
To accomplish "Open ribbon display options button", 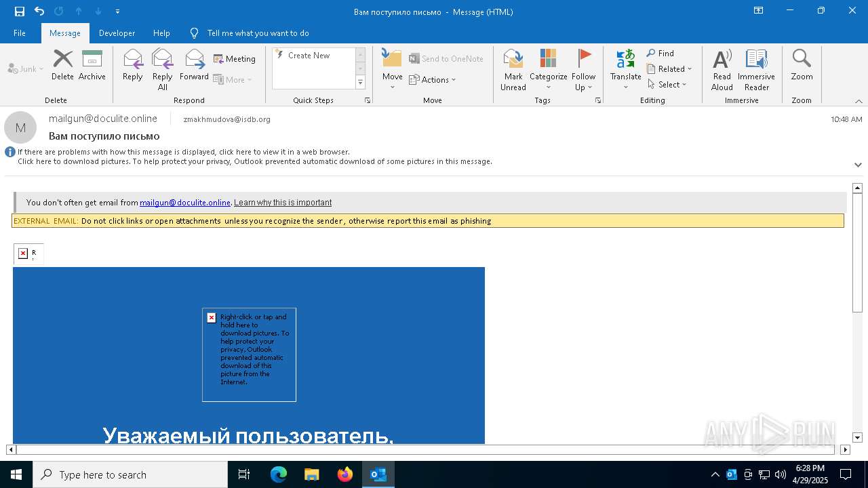I will coord(759,11).
